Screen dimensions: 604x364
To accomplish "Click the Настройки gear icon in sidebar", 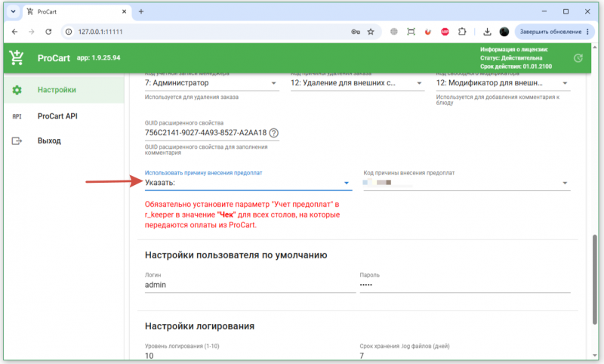I will [x=17, y=90].
